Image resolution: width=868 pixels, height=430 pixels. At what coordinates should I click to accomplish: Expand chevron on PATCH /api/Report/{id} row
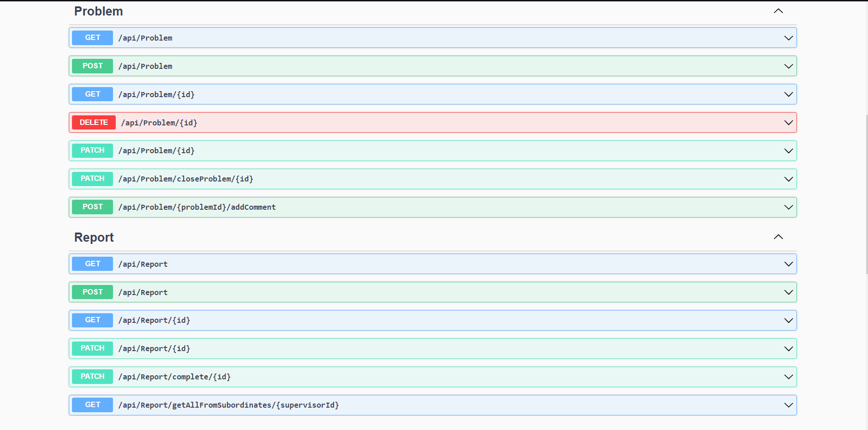(x=788, y=349)
